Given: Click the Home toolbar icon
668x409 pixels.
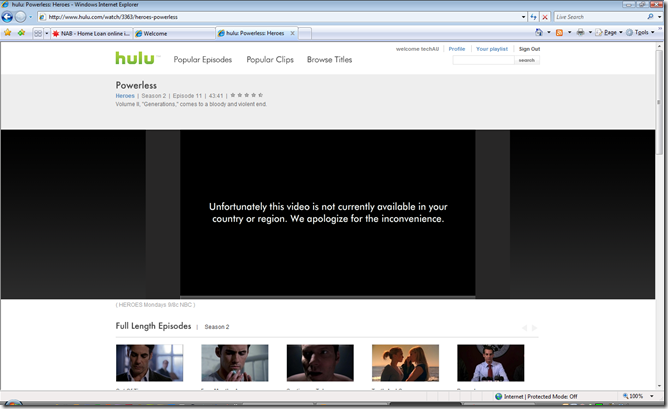Looking at the screenshot, I should tap(539, 32).
